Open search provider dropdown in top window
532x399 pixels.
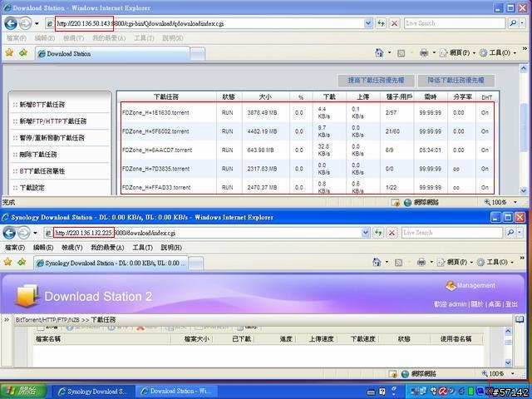click(522, 23)
